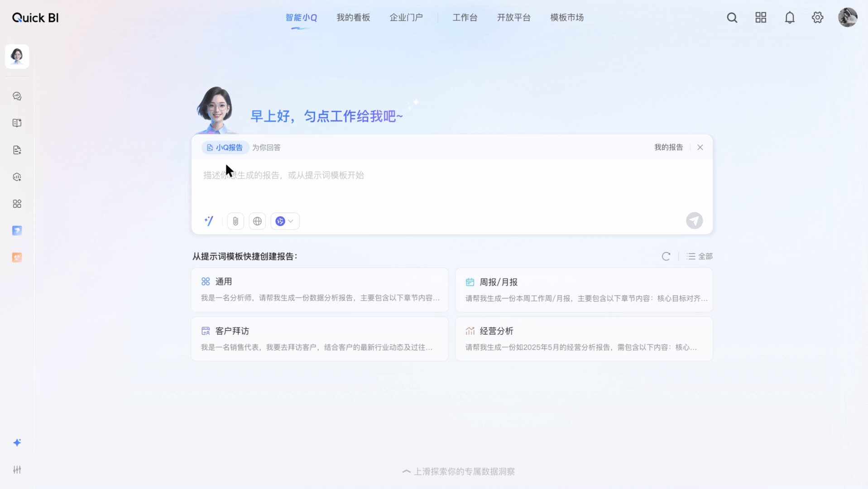This screenshot has height=489, width=868.
Task: Refresh the prompt templates list
Action: point(666,256)
